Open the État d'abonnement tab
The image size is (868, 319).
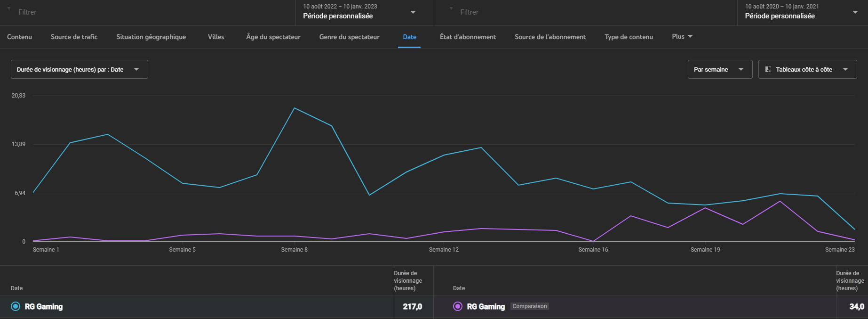[x=468, y=37]
